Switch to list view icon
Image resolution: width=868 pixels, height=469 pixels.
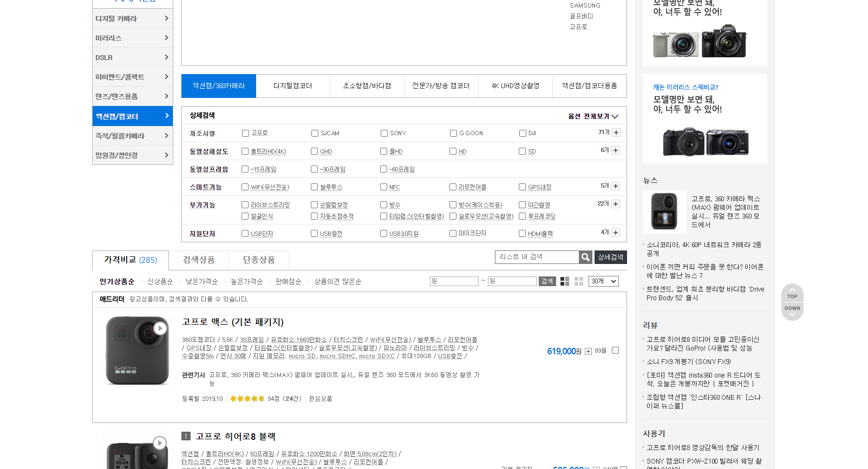point(565,281)
